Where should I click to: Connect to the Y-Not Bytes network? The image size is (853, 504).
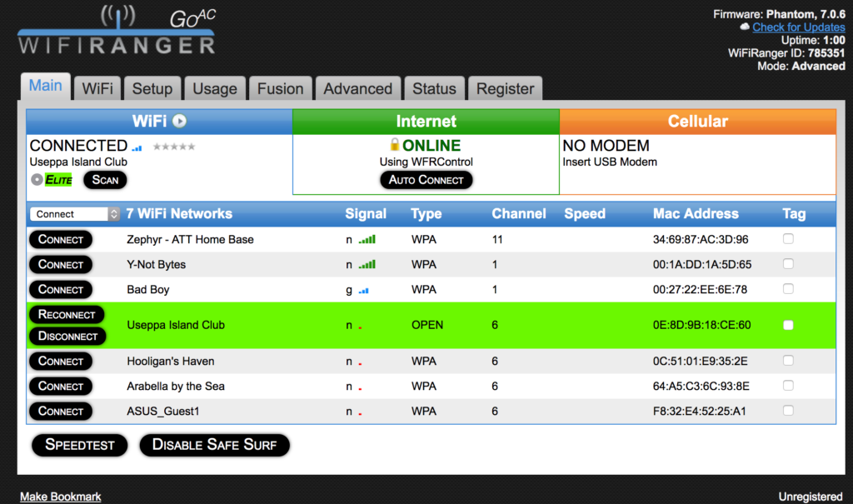pos(61,265)
